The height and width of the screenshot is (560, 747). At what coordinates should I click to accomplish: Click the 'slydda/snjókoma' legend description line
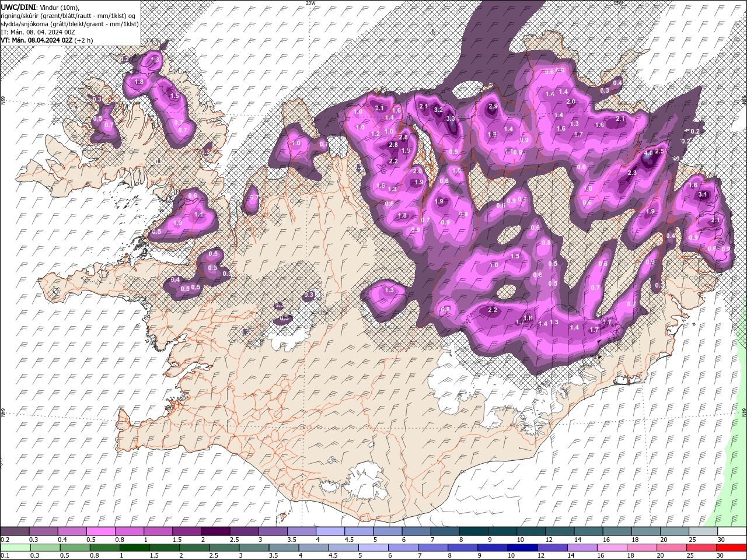point(69,23)
